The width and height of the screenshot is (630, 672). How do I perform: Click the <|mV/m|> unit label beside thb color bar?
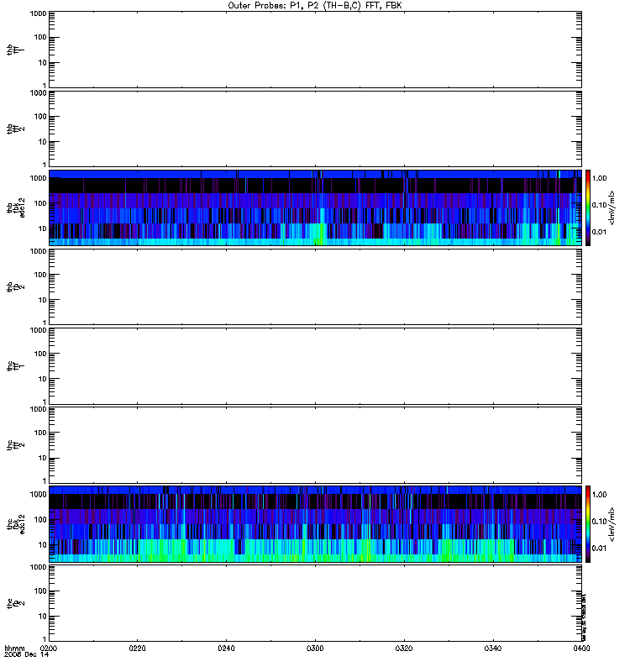point(612,207)
